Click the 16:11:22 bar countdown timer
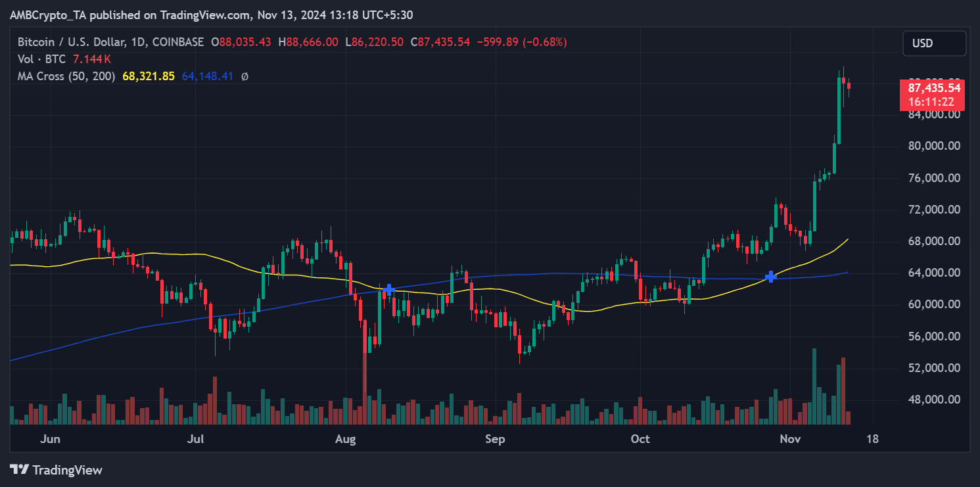This screenshot has width=980, height=487. [931, 103]
